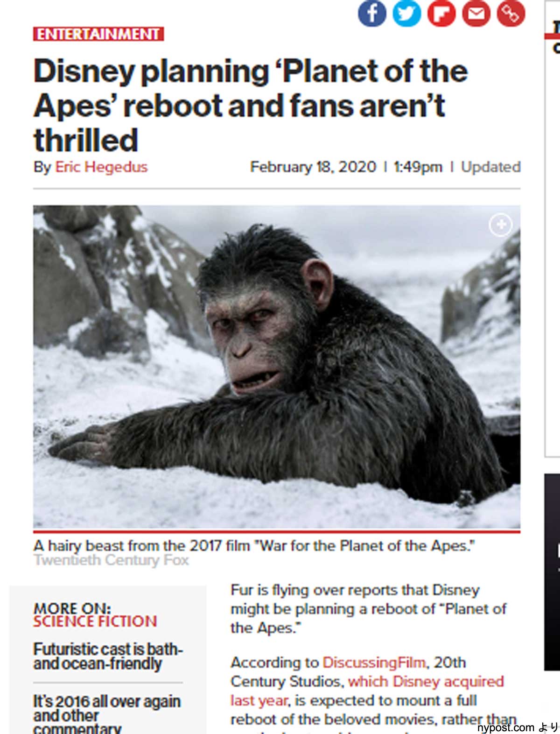Click the Twentieth Century Fox photo credit
The image size is (560, 734).
111,560
